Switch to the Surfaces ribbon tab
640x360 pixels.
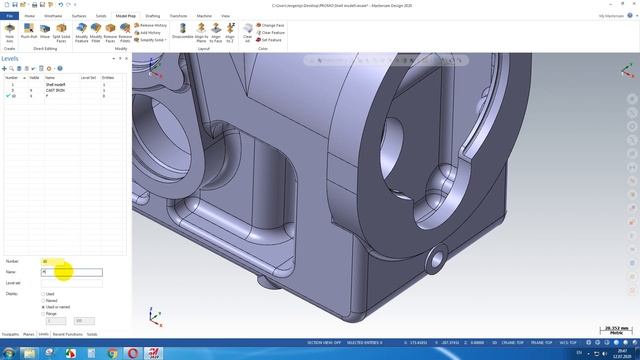(79, 16)
